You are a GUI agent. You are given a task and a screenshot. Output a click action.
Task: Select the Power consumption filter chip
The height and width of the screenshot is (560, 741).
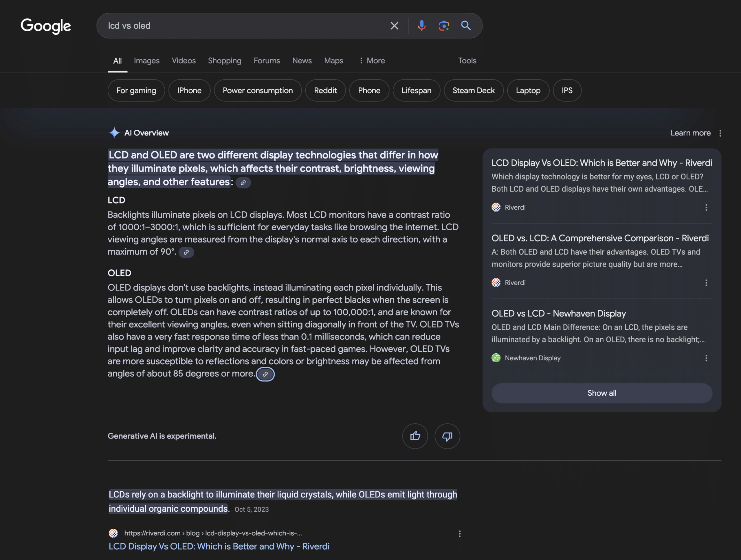[258, 90]
